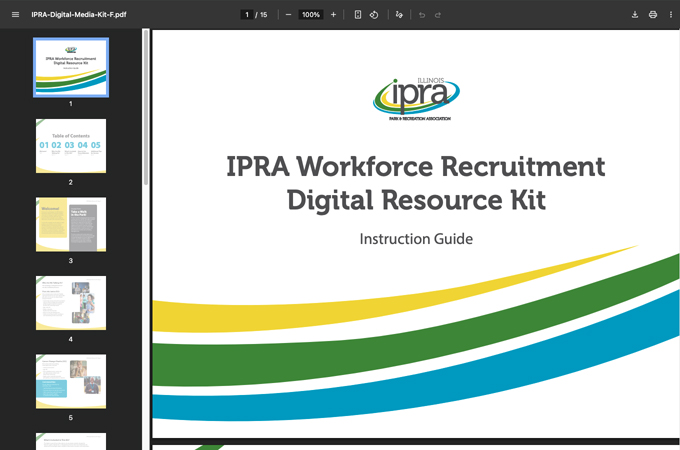Open page 2 Table of Contents thumbnail
The width and height of the screenshot is (680, 450).
71,146
